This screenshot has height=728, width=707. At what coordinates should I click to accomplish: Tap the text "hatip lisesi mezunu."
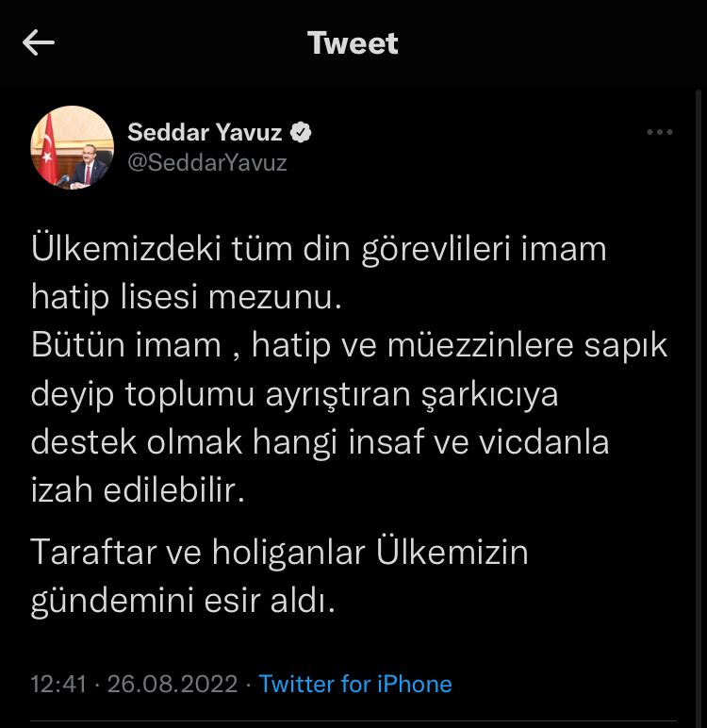pyautogui.click(x=184, y=297)
